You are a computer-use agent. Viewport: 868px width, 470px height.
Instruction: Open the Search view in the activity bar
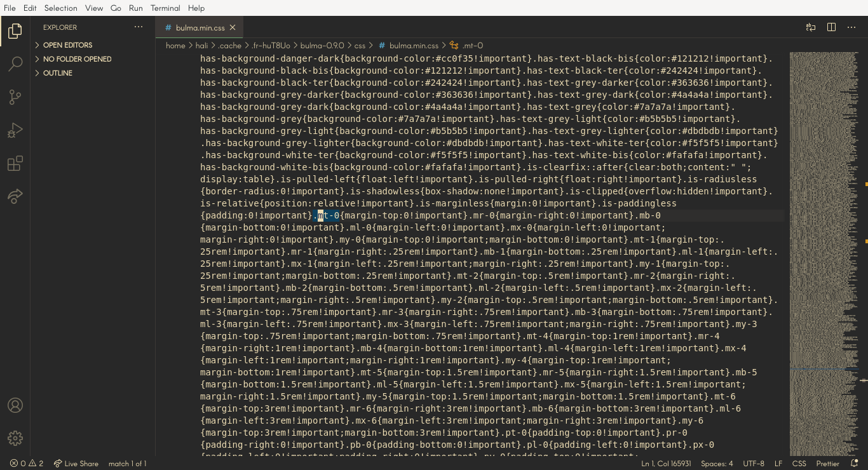[15, 64]
